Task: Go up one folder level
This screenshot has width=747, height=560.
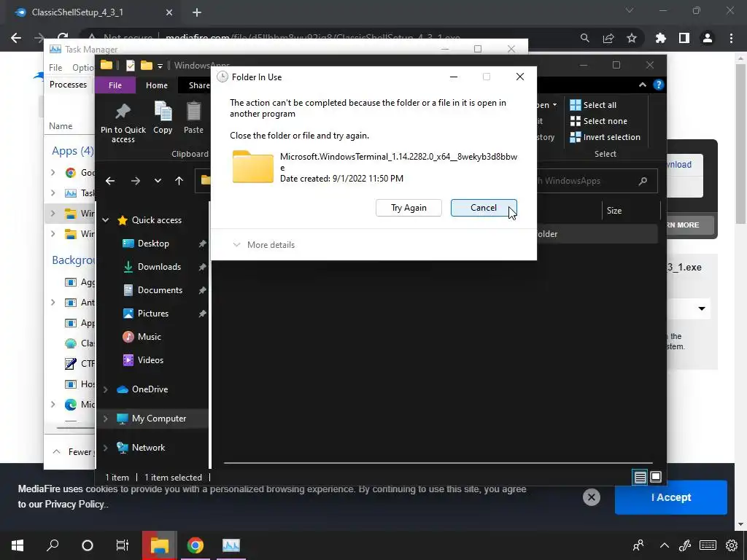Action: coord(179,181)
